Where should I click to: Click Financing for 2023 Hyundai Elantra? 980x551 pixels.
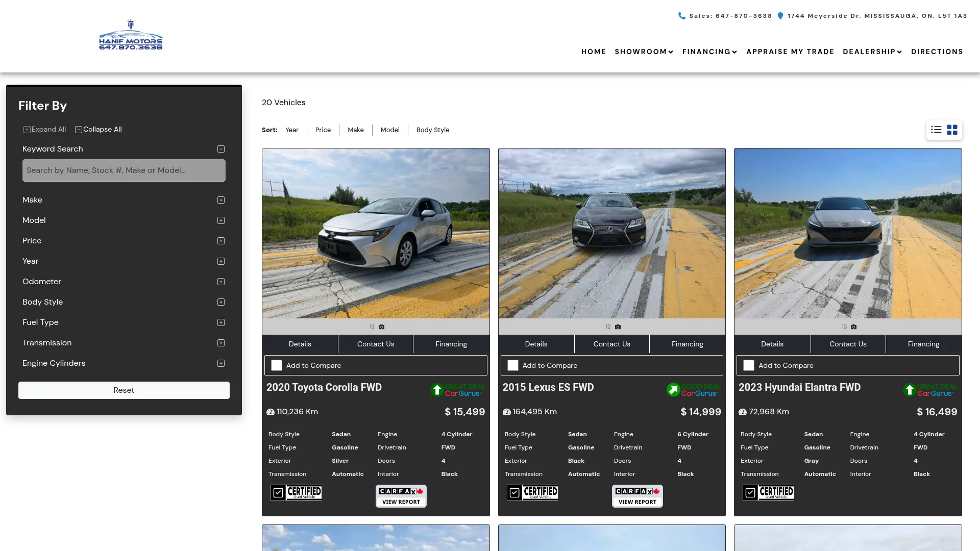pos(924,344)
